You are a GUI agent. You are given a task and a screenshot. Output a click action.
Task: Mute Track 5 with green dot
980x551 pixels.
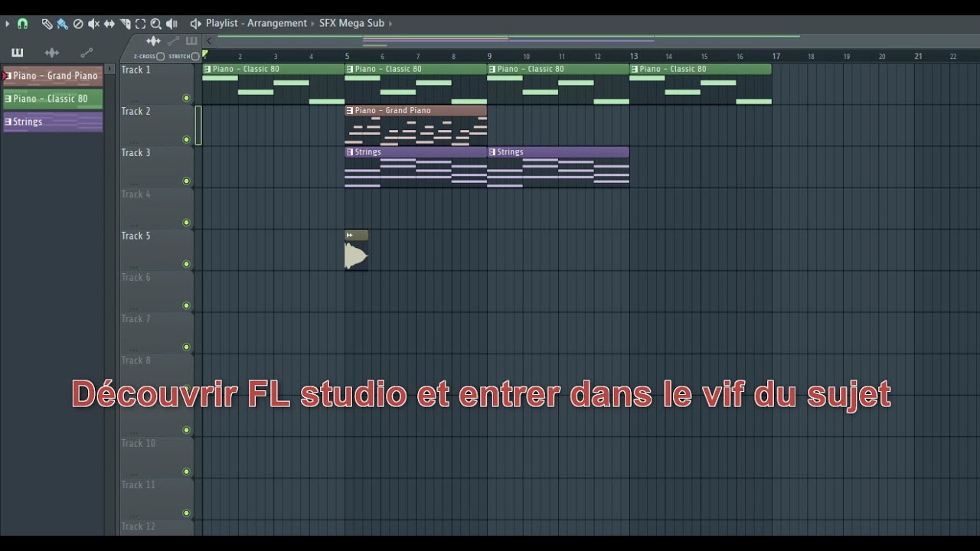(x=186, y=264)
